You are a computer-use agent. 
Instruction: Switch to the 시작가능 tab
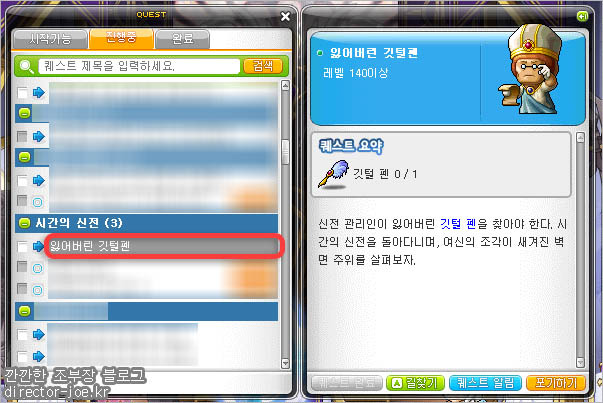point(50,39)
